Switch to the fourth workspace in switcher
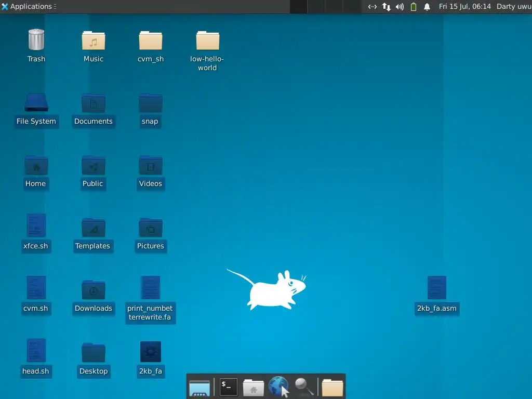 coord(352,6)
